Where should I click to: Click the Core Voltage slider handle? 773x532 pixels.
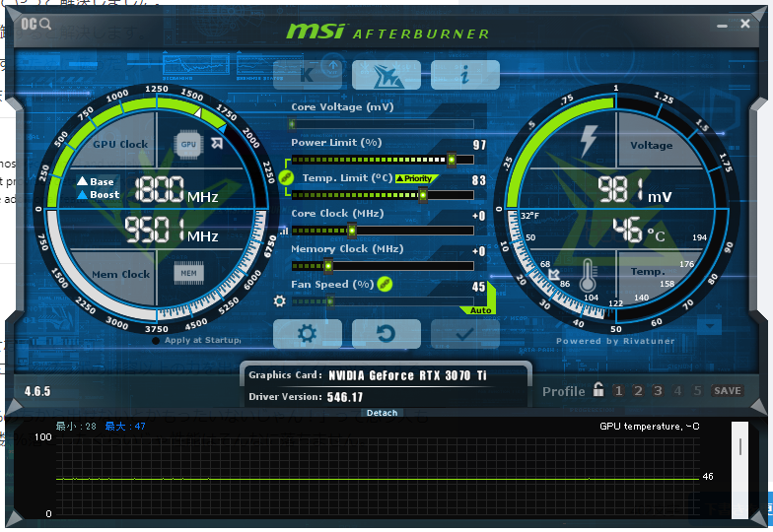point(292,124)
